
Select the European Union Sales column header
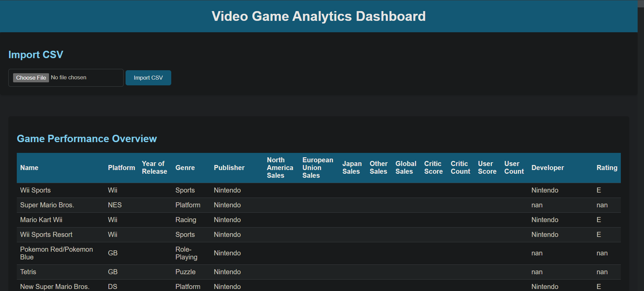pyautogui.click(x=318, y=168)
